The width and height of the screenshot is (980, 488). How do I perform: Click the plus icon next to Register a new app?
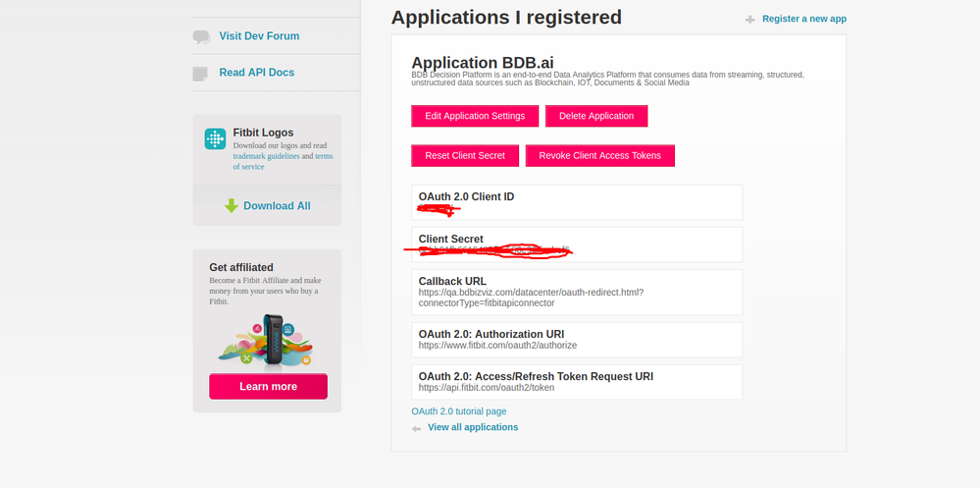[750, 20]
